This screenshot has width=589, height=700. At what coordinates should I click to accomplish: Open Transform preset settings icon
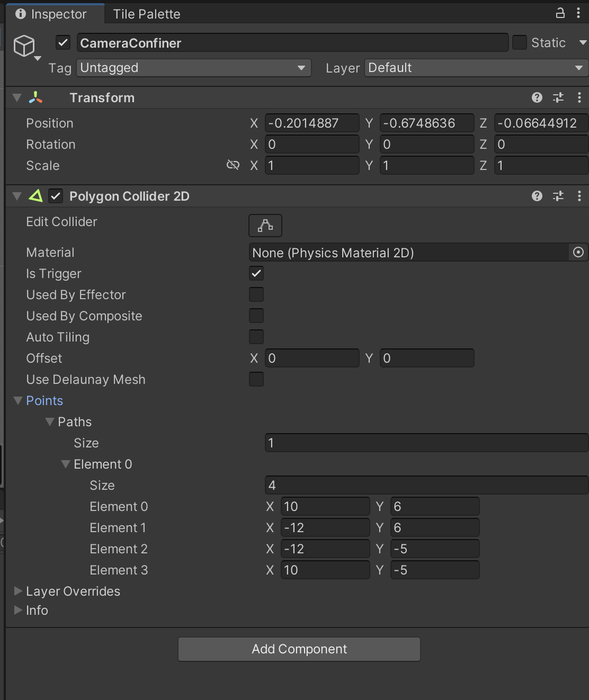click(x=558, y=97)
